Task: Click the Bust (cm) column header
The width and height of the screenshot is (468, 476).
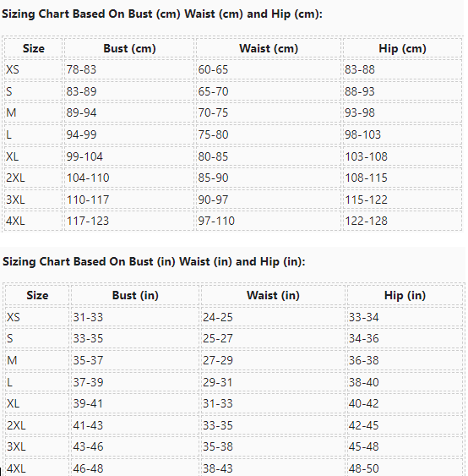Action: pos(129,48)
